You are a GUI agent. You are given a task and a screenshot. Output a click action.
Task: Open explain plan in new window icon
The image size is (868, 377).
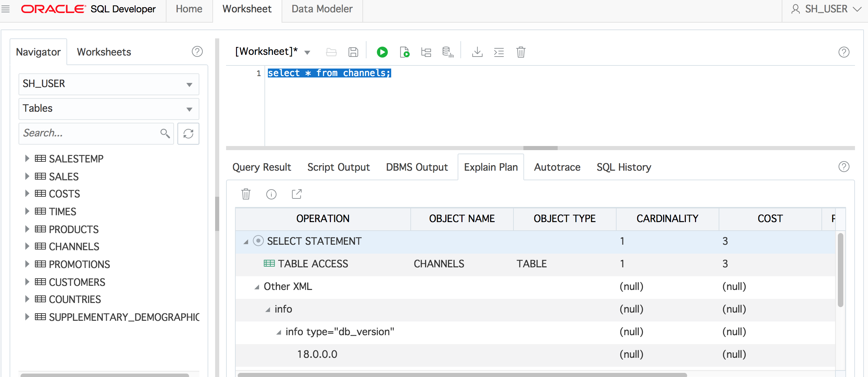click(x=297, y=194)
